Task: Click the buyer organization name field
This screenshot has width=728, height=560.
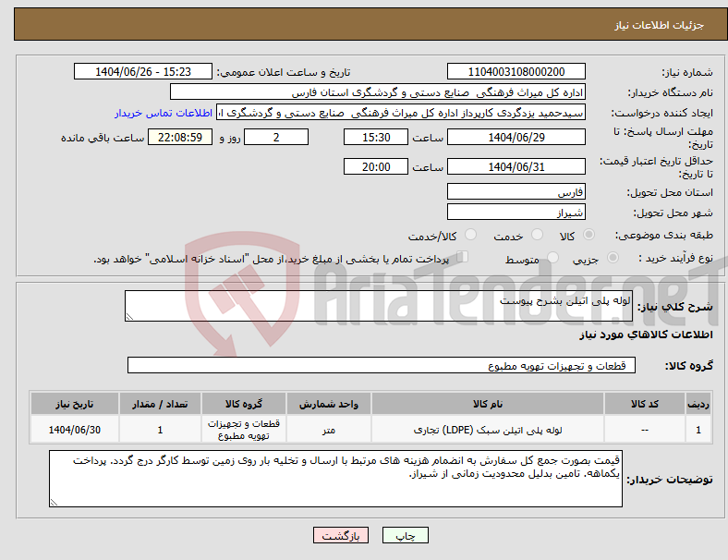Action: point(378,91)
